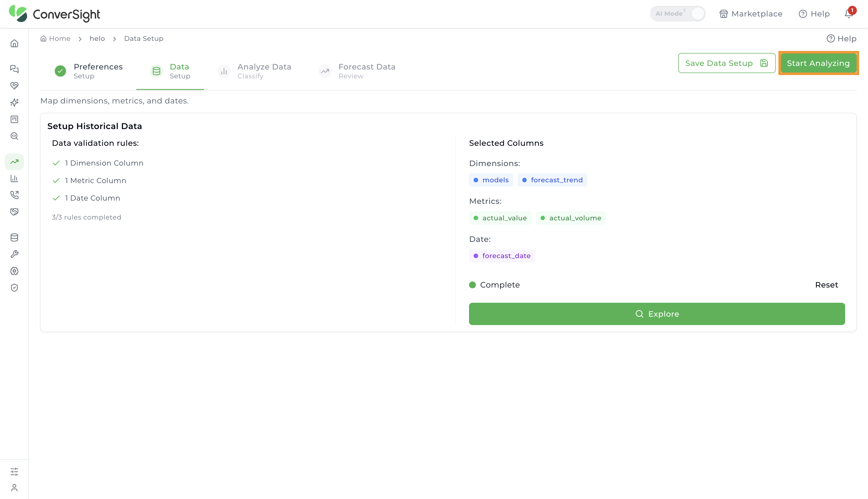Click the phone call sidebar icon
868x499 pixels.
click(14, 195)
